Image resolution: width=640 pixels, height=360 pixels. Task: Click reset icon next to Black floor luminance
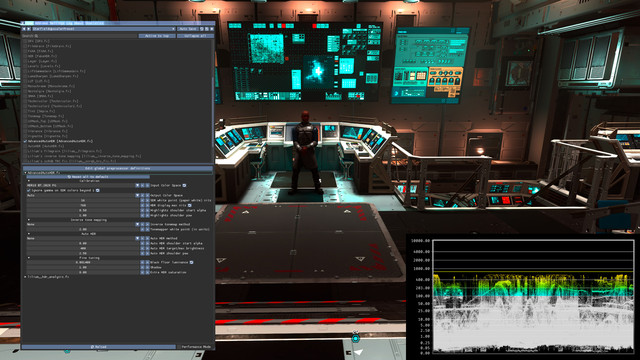pos(191,262)
